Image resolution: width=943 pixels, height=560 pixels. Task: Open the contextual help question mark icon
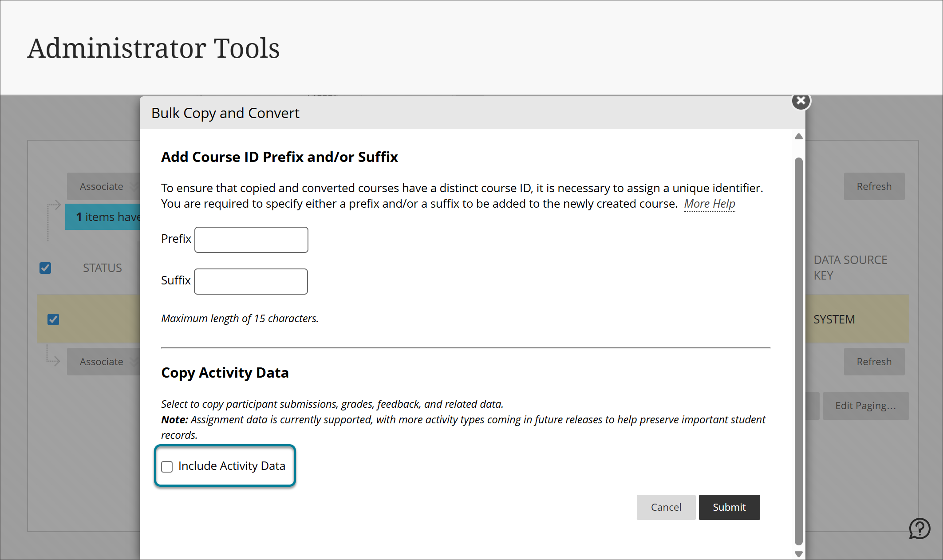coord(920,528)
